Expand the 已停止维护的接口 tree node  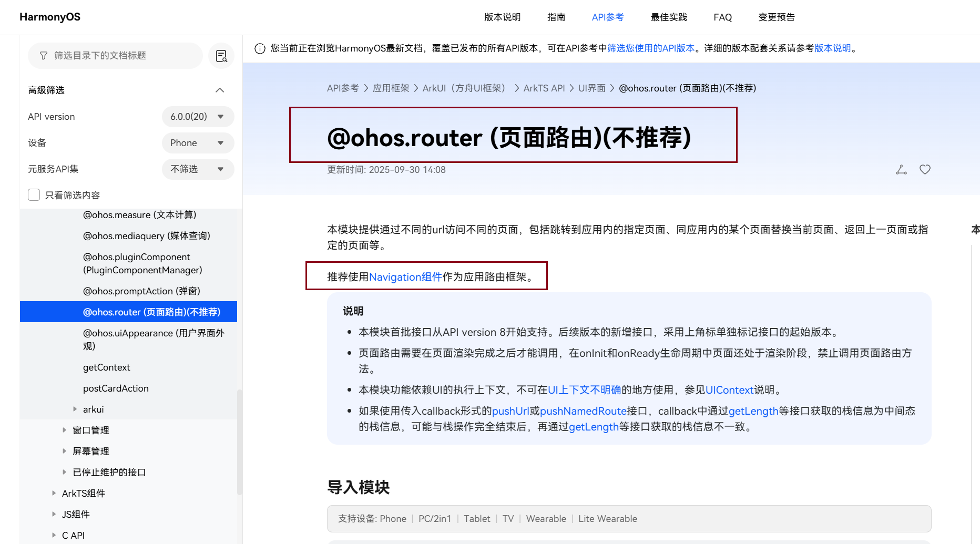point(65,472)
